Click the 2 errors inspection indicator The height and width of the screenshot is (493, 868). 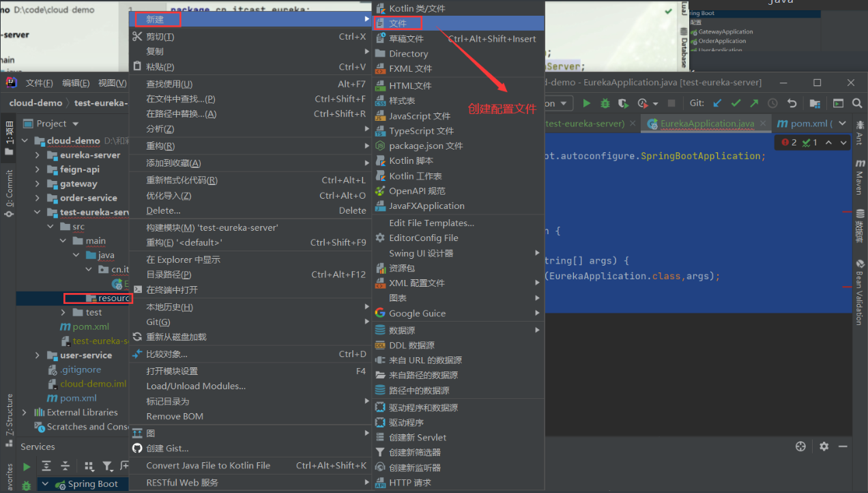click(790, 143)
